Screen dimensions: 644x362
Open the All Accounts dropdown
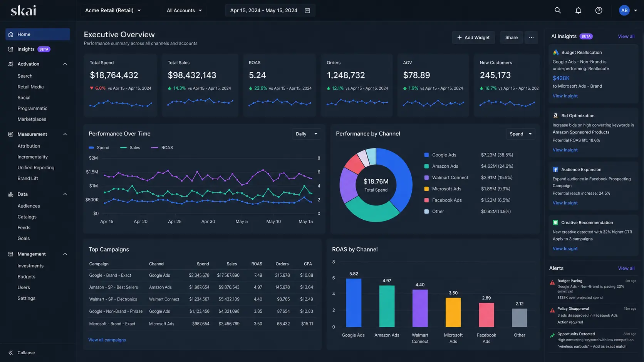(x=184, y=10)
